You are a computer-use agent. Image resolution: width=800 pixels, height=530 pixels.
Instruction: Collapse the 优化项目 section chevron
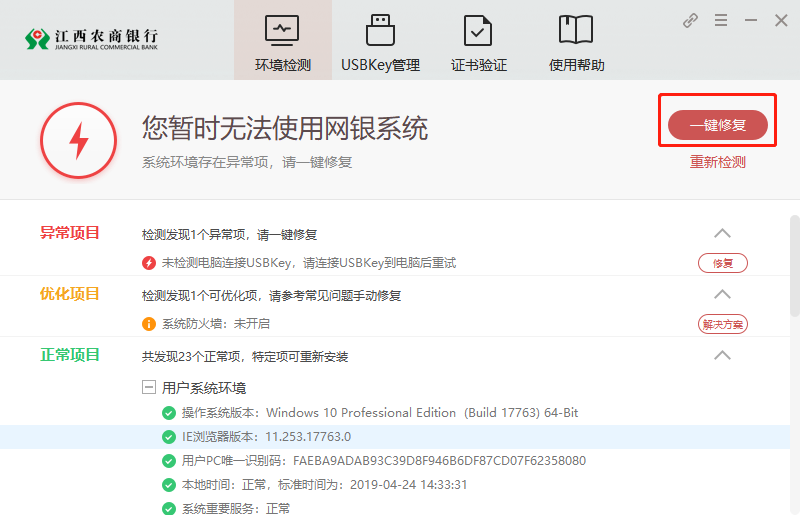722,294
